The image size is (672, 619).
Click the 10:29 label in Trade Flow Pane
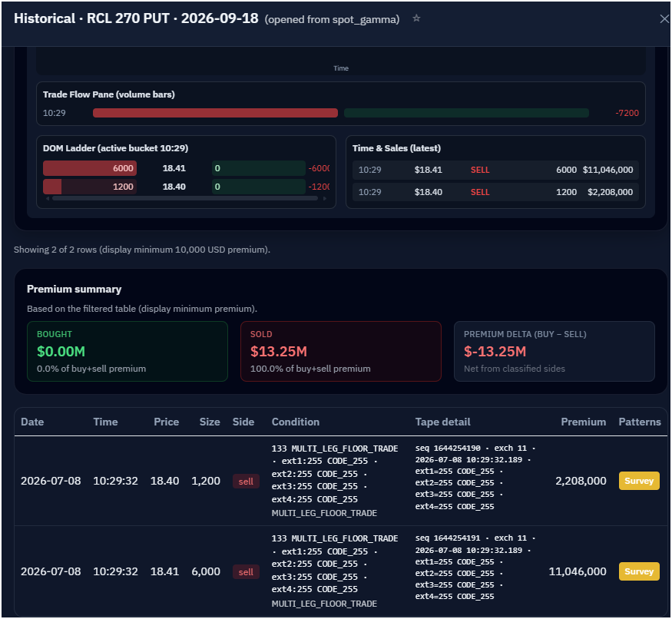(x=55, y=113)
